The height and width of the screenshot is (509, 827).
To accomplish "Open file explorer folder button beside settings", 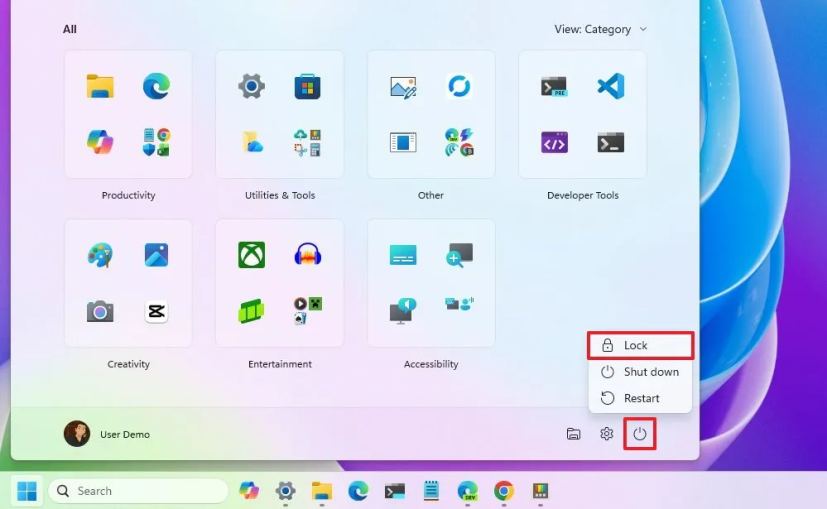I will (574, 434).
